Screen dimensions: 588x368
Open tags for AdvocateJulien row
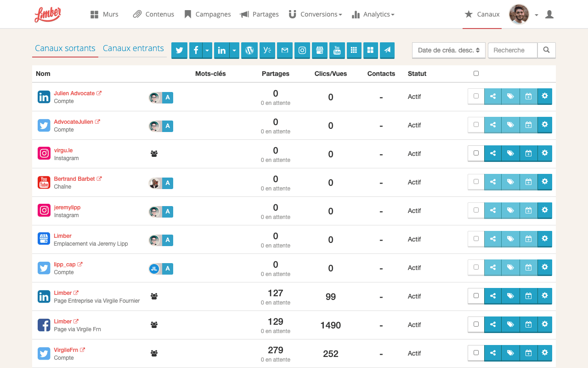(x=510, y=125)
